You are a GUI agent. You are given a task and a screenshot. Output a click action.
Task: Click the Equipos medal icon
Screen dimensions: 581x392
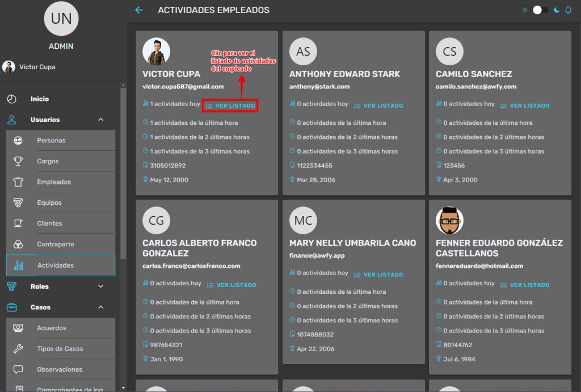(18, 203)
